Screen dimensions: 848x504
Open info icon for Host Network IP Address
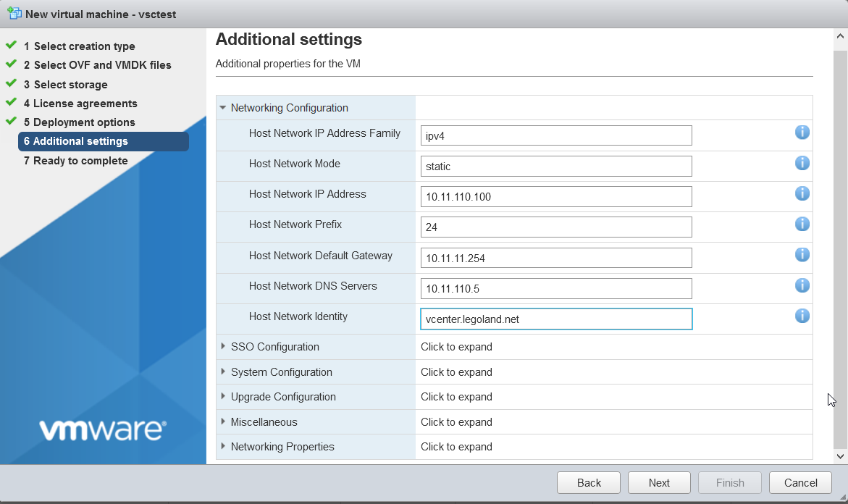point(802,193)
